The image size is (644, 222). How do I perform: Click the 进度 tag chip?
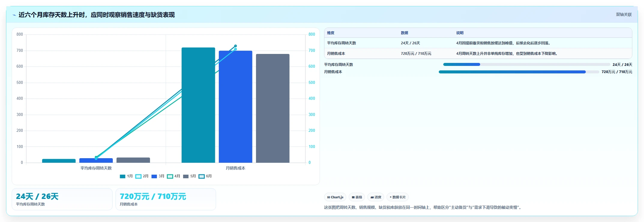point(376,197)
